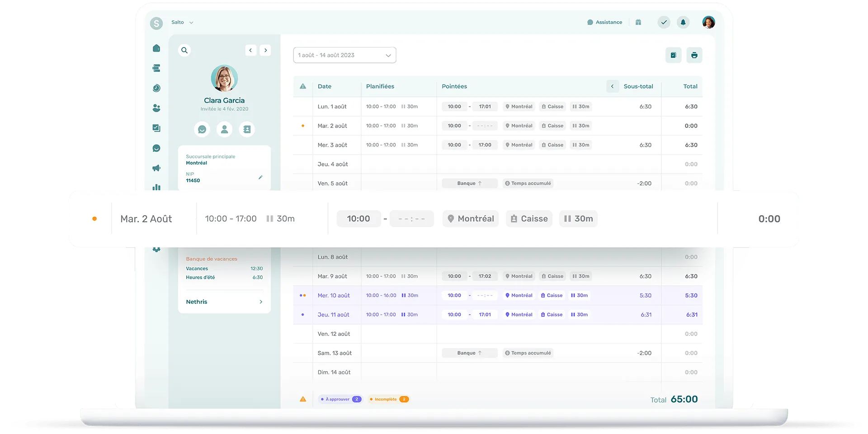Open the megaphone announcements sidebar icon
The width and height of the screenshot is (868, 434).
click(x=156, y=168)
